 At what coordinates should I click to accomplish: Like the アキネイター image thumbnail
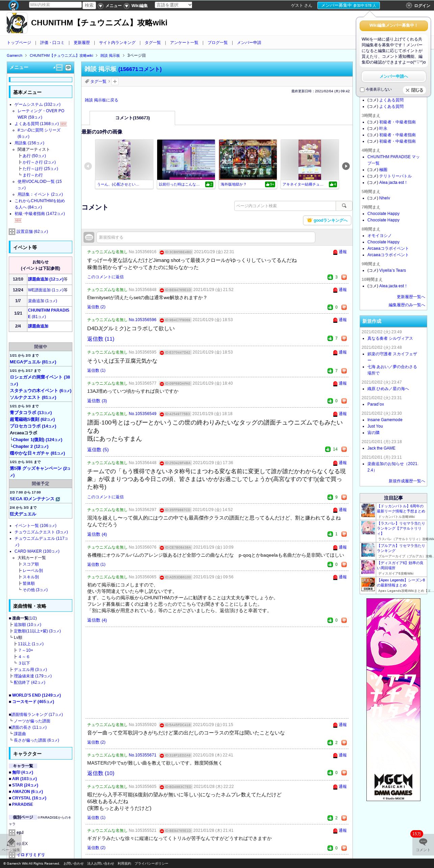pos(333,184)
